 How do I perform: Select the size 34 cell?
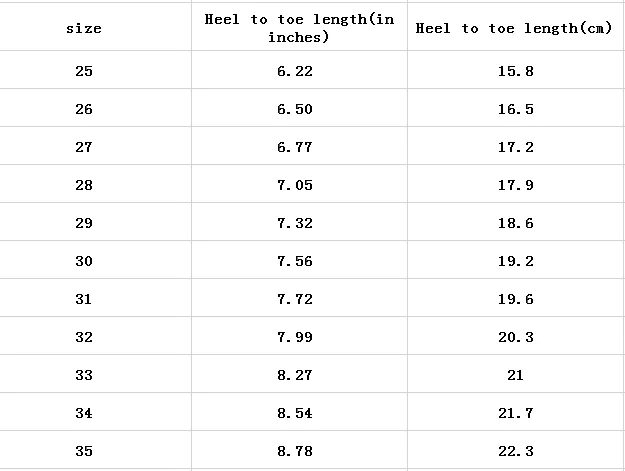84,413
